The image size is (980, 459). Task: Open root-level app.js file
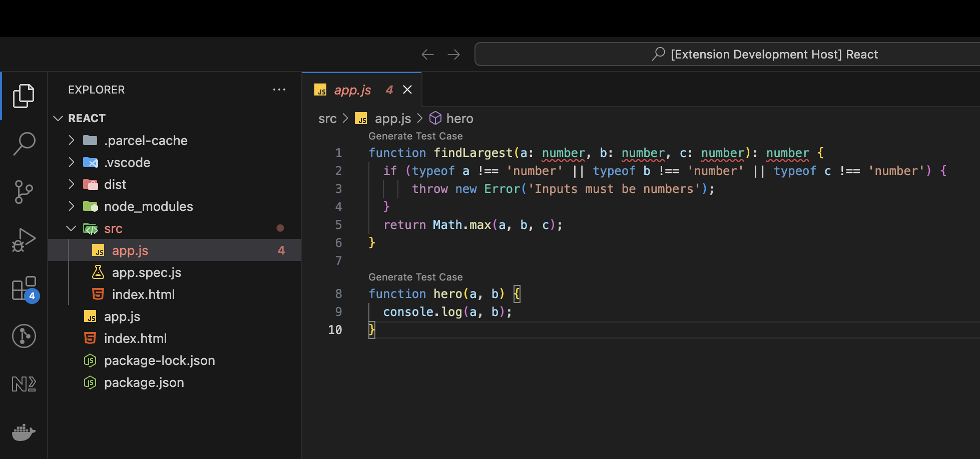tap(175, 316)
